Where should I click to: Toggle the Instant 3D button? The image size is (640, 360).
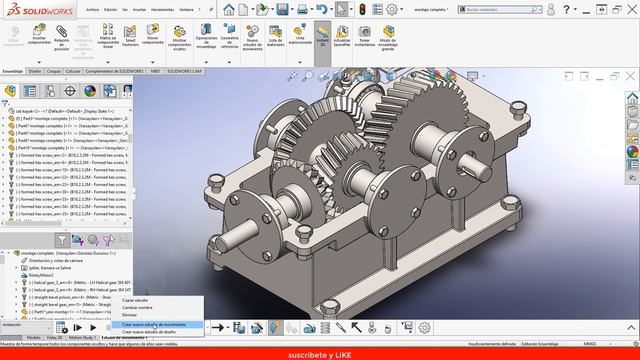pyautogui.click(x=322, y=37)
